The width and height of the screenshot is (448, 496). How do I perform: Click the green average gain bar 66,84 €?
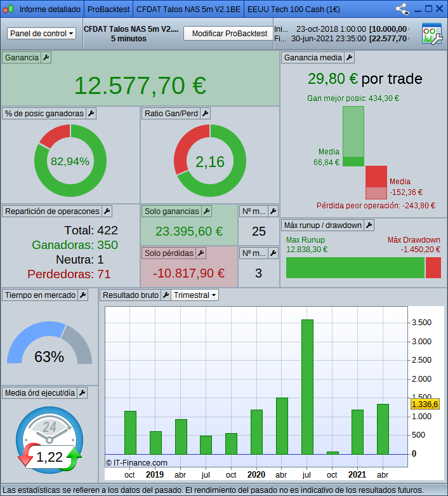[x=353, y=161]
